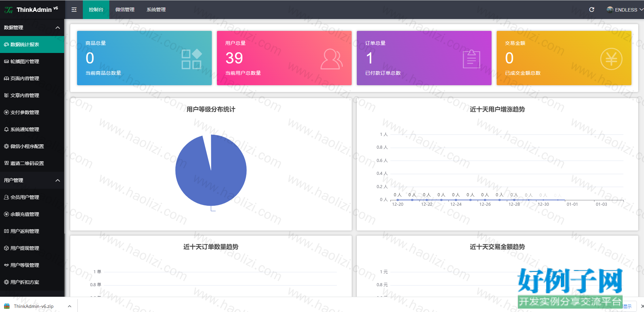Click the refresh icon in top bar
644x312 pixels.
pyautogui.click(x=592, y=10)
